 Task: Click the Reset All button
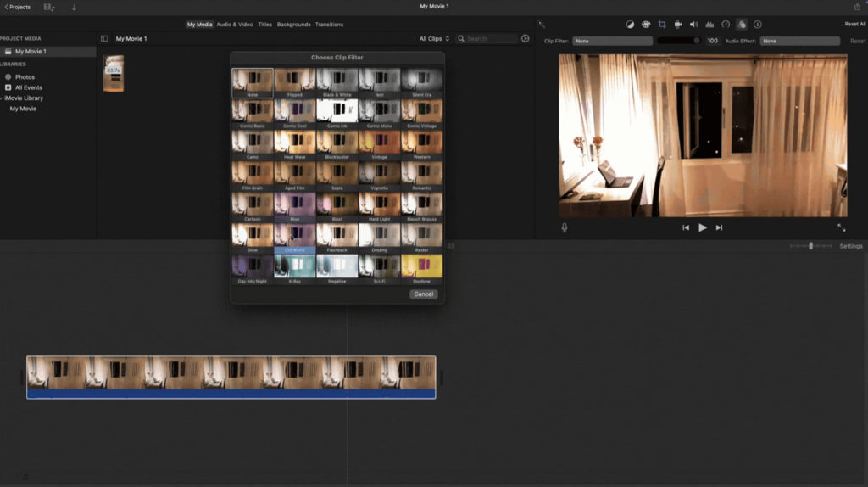click(854, 25)
